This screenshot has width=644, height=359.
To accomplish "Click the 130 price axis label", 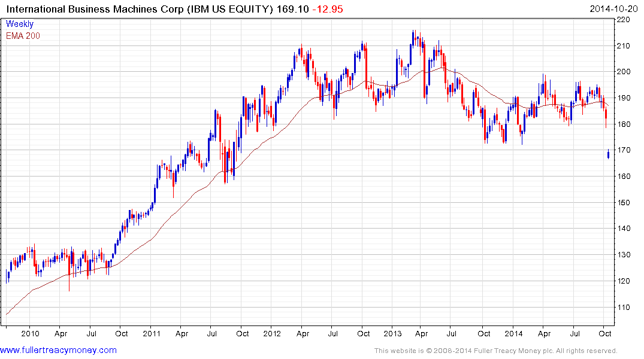I will point(624,255).
